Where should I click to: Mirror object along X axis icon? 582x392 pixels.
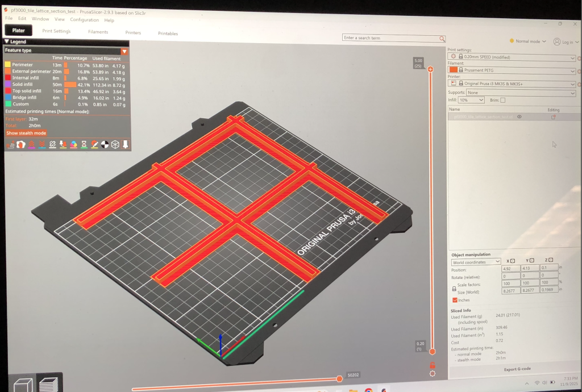(x=513, y=261)
